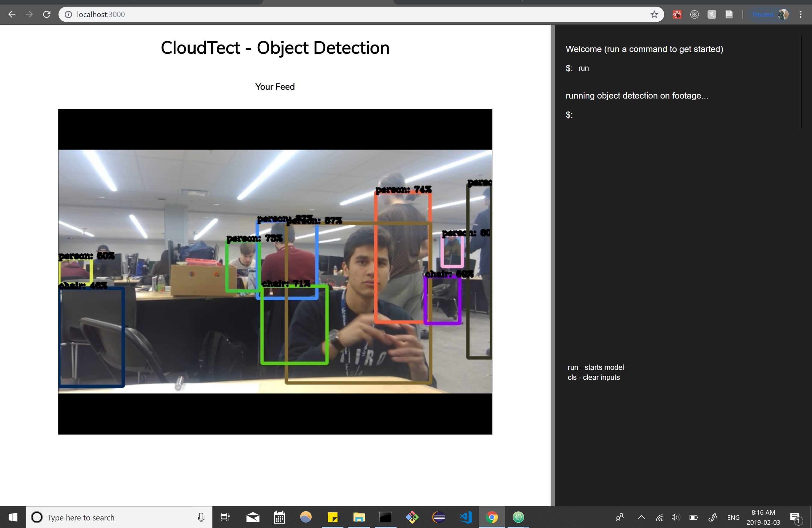Bookmark this page with the star icon
Image resolution: width=812 pixels, height=528 pixels.
point(654,14)
